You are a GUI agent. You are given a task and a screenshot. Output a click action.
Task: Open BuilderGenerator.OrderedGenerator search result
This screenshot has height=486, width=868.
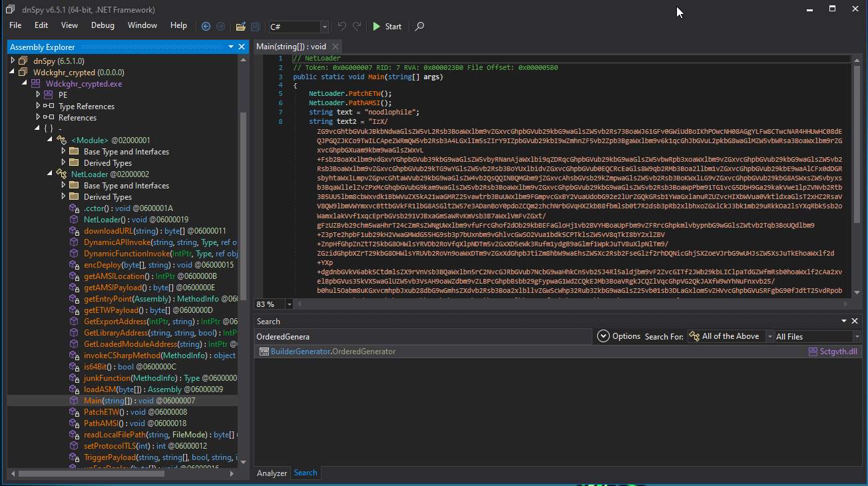(x=327, y=352)
